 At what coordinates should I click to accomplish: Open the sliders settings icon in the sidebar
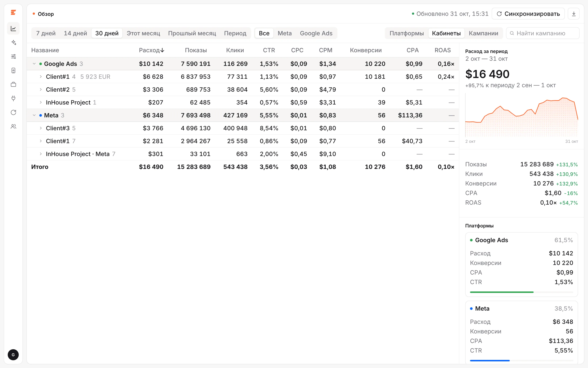13,56
